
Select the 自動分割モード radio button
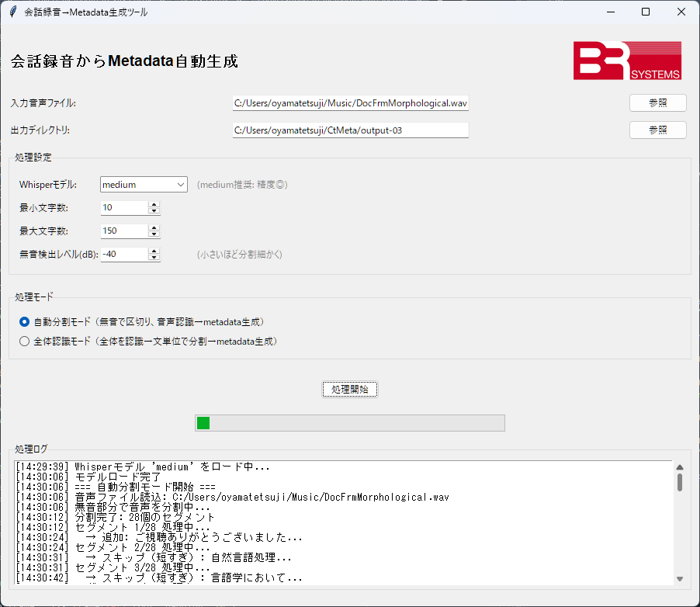pos(25,321)
